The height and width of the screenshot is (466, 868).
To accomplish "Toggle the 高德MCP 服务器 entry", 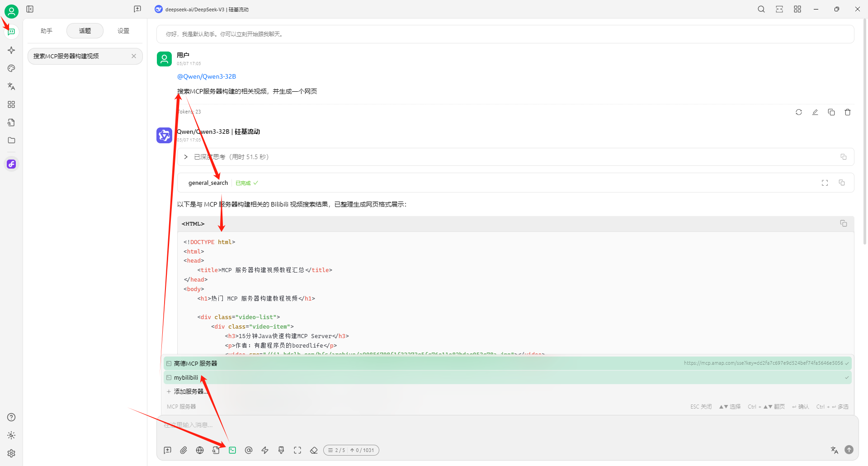I will coord(507,363).
